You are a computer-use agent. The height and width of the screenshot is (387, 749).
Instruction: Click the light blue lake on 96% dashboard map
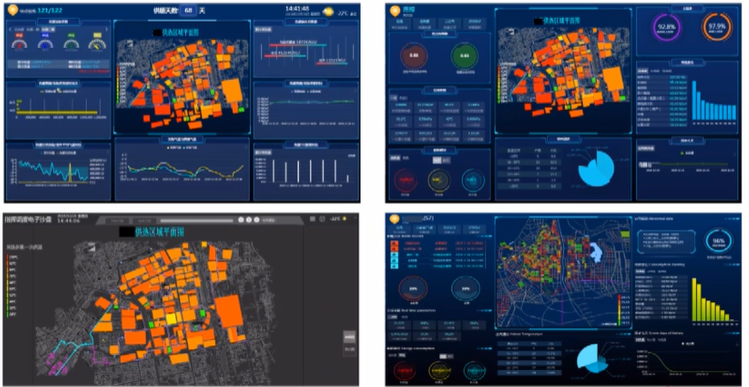click(x=595, y=252)
